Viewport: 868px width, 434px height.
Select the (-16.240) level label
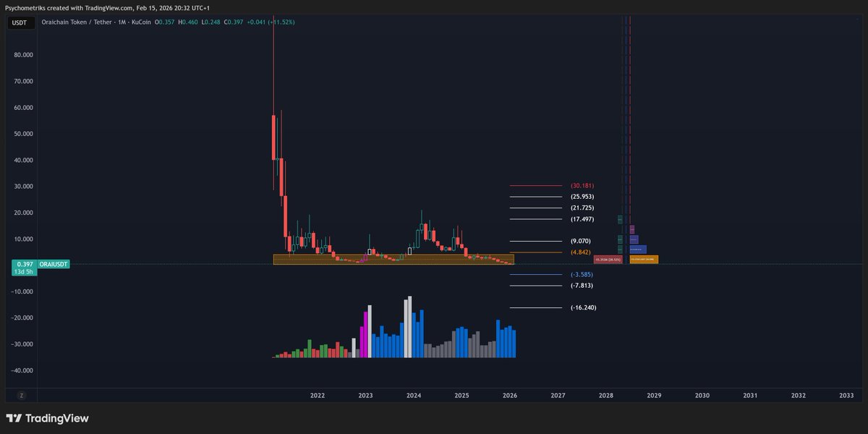pos(584,307)
